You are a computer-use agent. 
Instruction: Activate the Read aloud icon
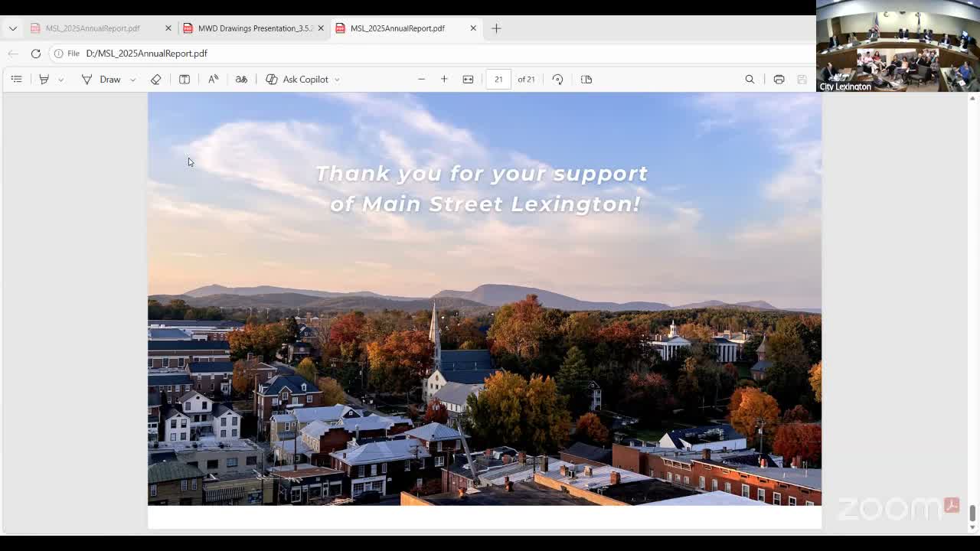(214, 80)
